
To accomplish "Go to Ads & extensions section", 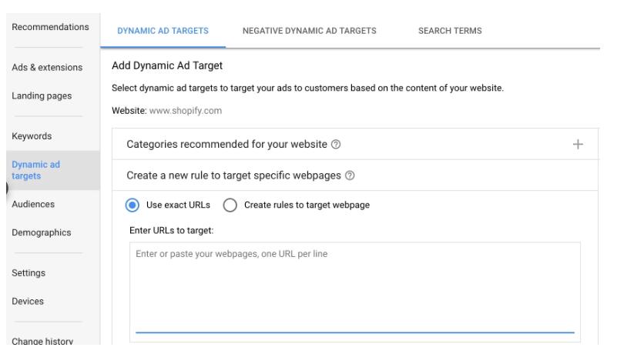I will click(x=47, y=68).
